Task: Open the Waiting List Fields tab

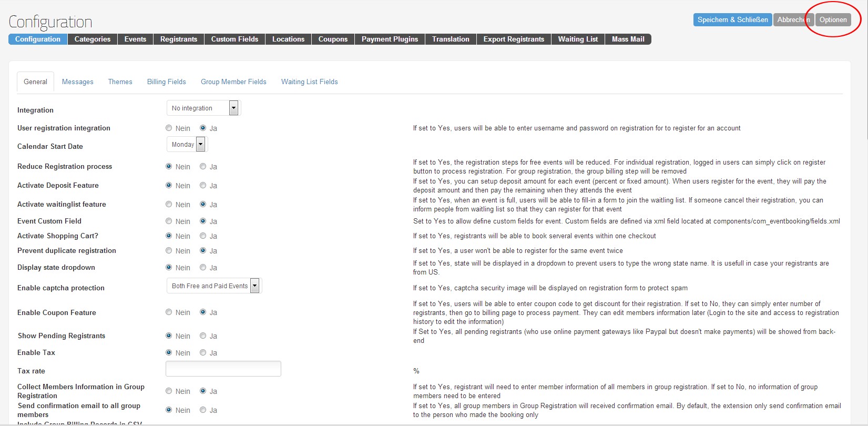Action: [310, 82]
